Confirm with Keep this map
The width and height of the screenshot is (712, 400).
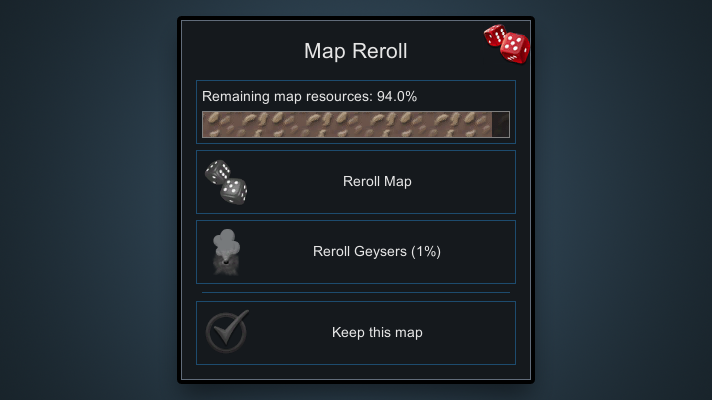356,333
